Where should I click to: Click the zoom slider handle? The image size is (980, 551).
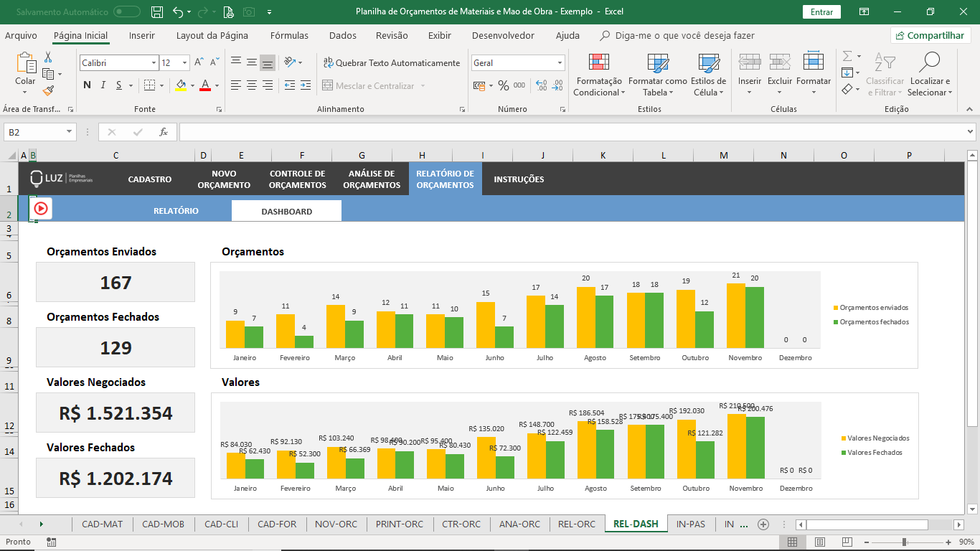point(905,542)
